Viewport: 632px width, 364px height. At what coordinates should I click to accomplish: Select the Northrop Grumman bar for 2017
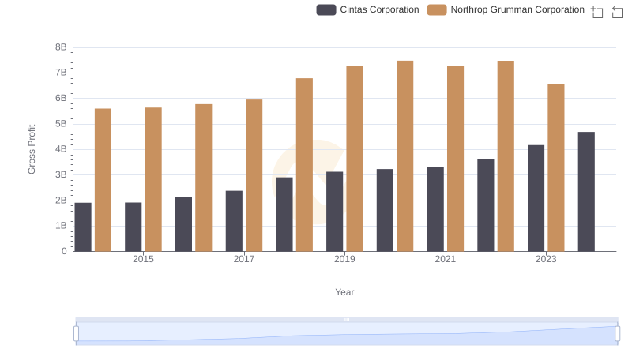[254, 175]
